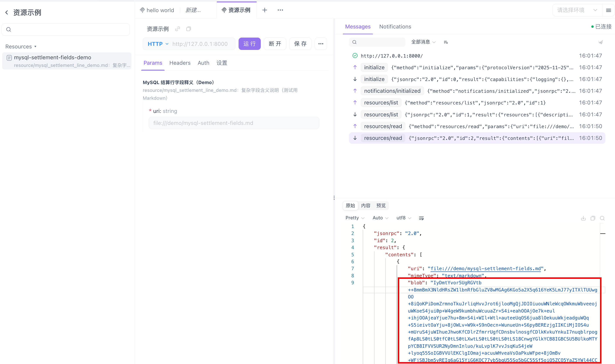Select the notifications/initialized message row

pyautogui.click(x=477, y=91)
